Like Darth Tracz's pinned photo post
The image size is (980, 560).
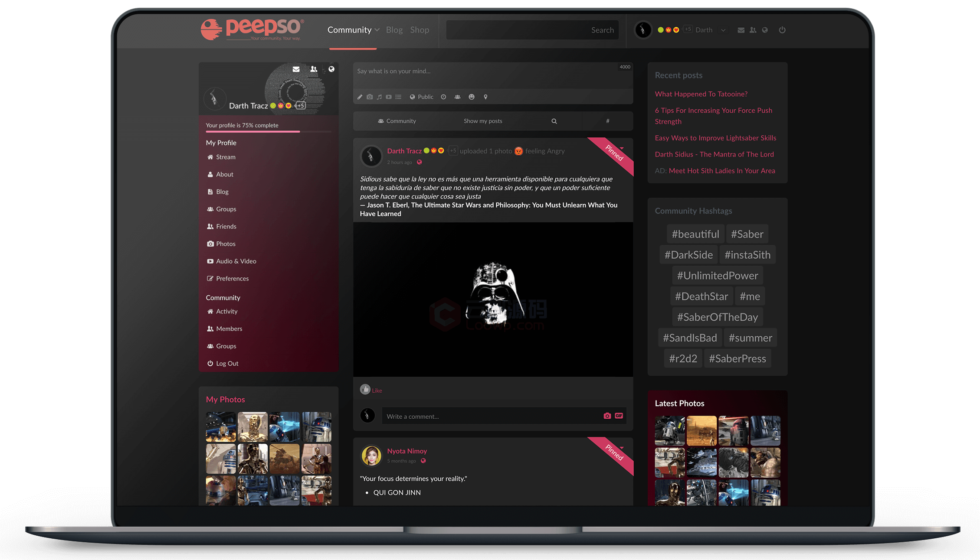coord(371,390)
